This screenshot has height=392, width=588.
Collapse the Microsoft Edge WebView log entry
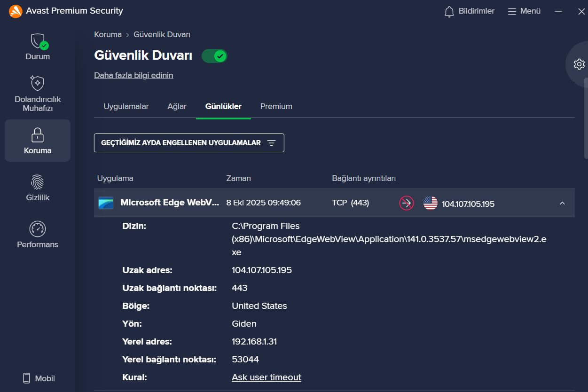(x=562, y=203)
